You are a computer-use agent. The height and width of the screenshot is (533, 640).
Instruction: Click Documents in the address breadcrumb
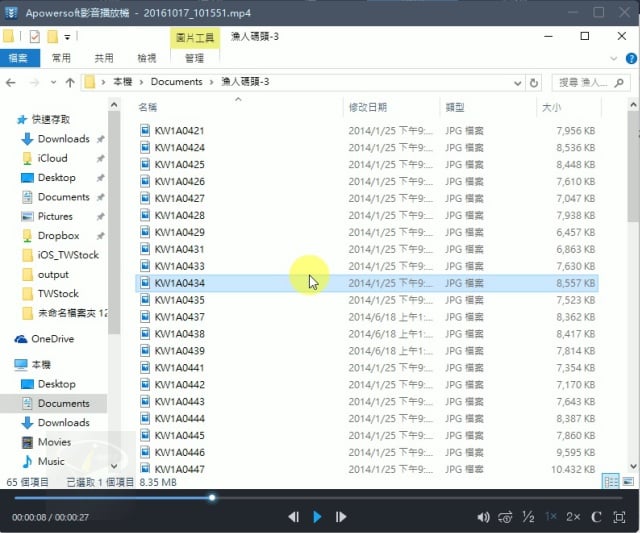[176, 82]
